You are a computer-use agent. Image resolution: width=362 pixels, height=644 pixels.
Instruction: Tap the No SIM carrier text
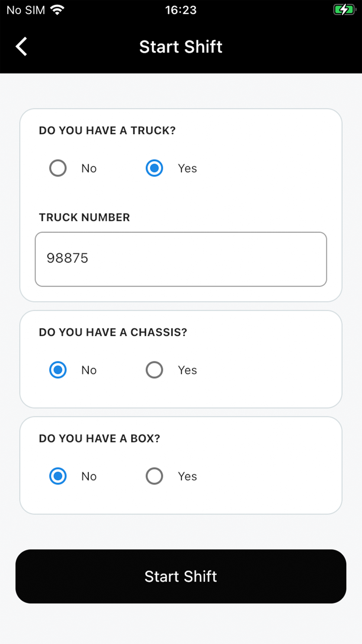[x=26, y=10]
